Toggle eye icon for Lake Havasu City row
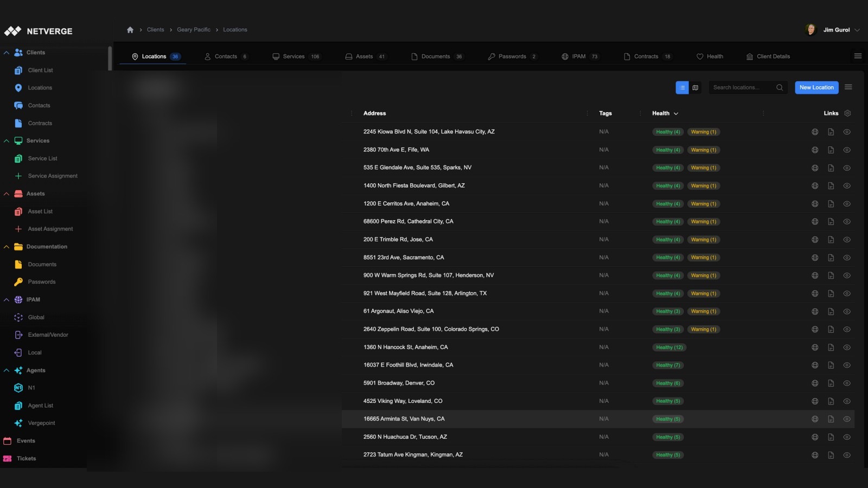This screenshot has width=868, height=488. tap(847, 132)
